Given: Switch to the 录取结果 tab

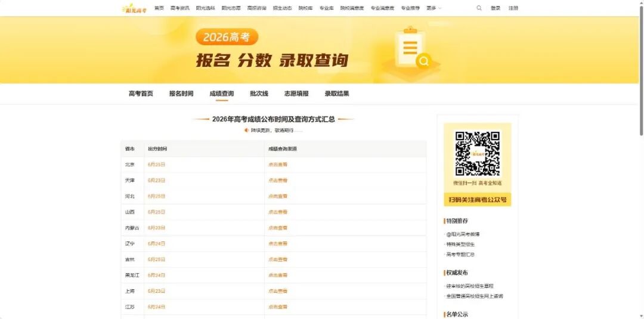Looking at the screenshot, I should 337,94.
